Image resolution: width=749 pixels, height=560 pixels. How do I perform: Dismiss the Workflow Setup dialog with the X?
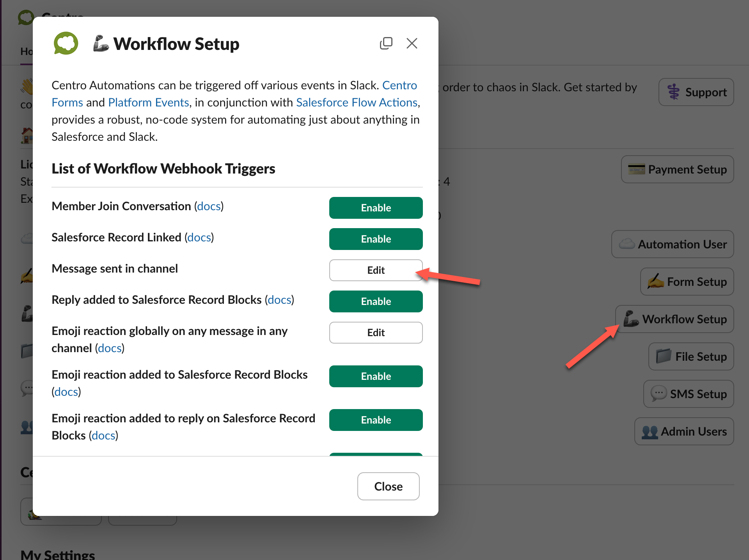(412, 43)
